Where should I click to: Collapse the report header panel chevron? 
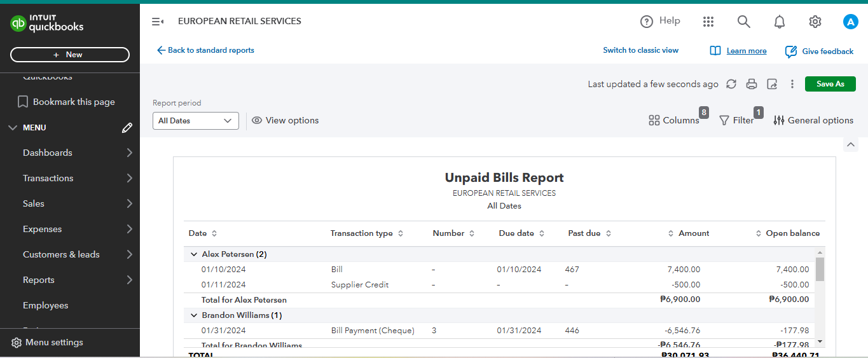851,145
